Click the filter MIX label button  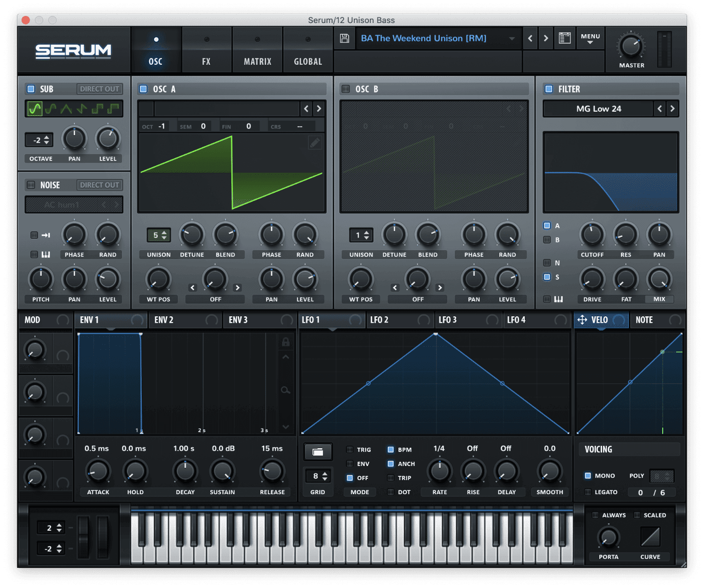659,299
